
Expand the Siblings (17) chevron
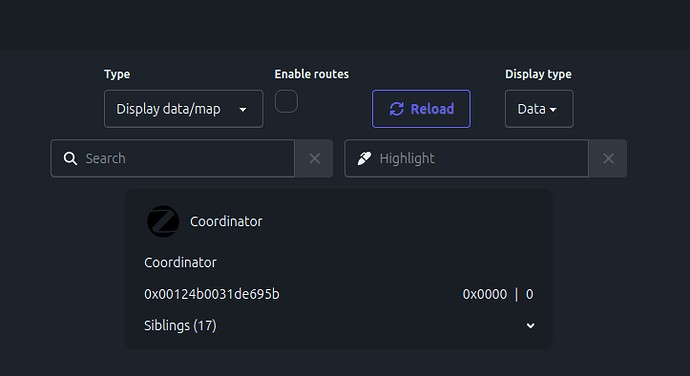click(x=530, y=326)
